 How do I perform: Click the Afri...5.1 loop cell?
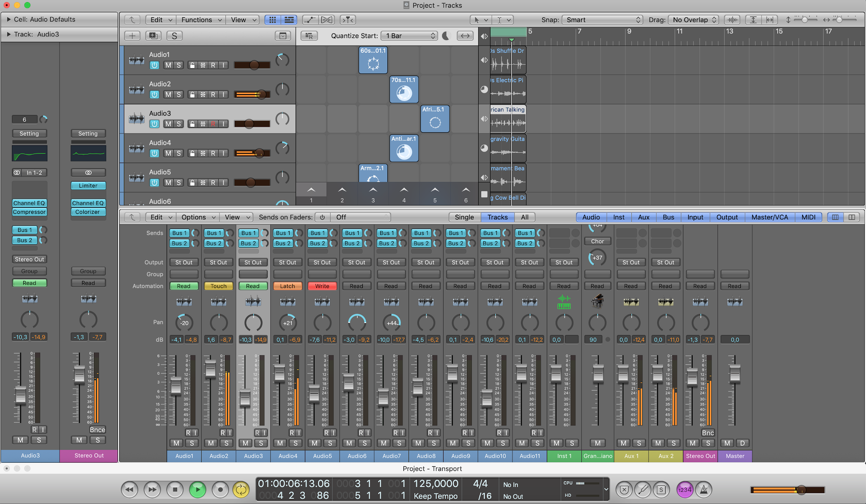(x=435, y=119)
